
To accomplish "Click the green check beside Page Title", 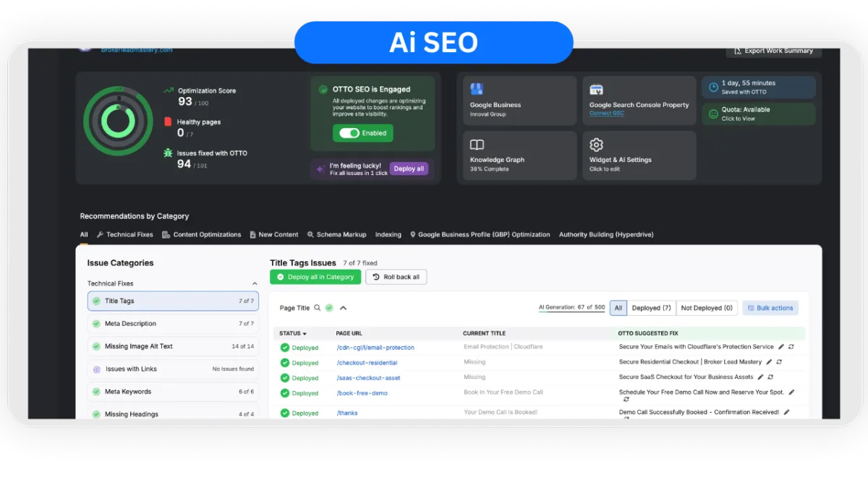I will point(329,308).
